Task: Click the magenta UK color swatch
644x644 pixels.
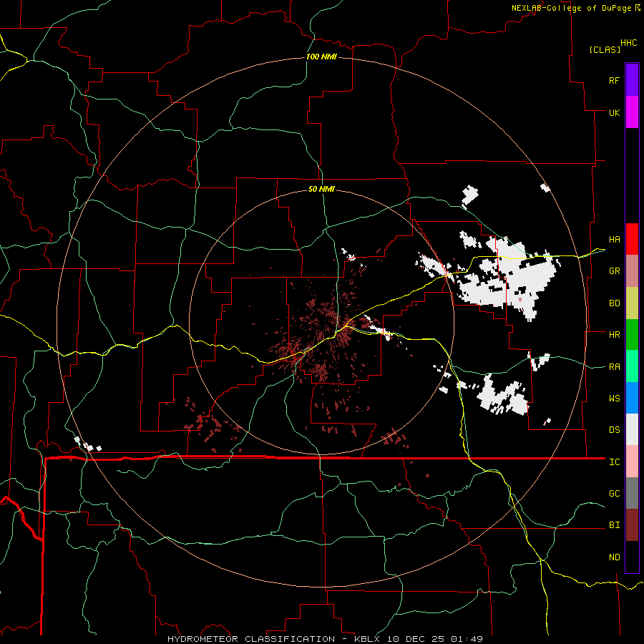Action: (632, 112)
